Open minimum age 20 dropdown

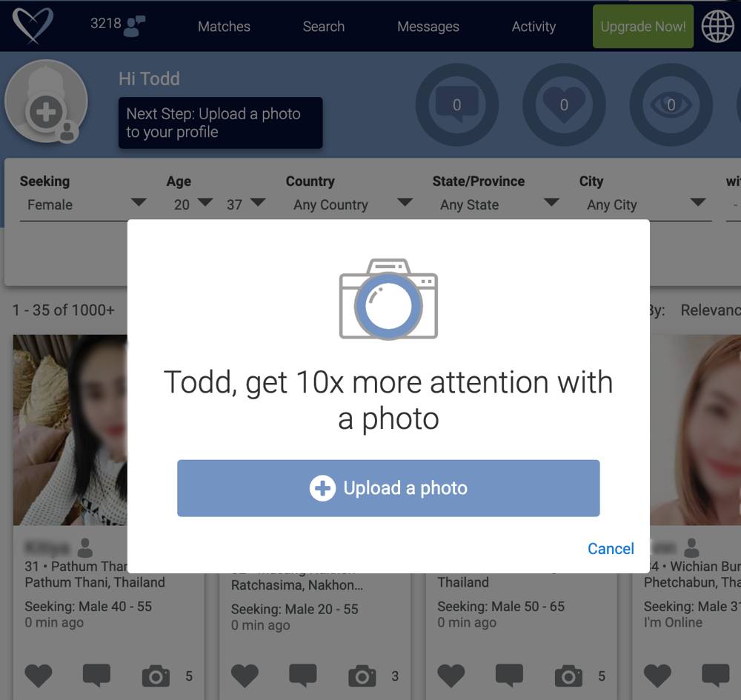[x=191, y=204]
